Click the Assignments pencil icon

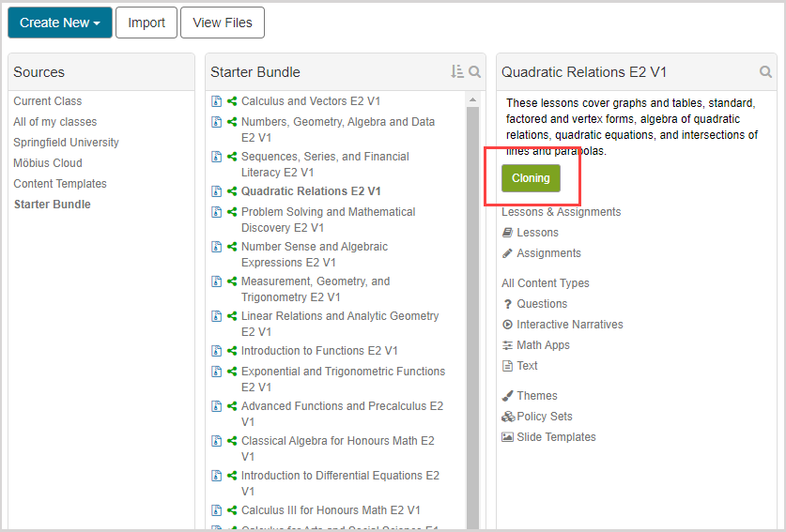click(x=508, y=253)
